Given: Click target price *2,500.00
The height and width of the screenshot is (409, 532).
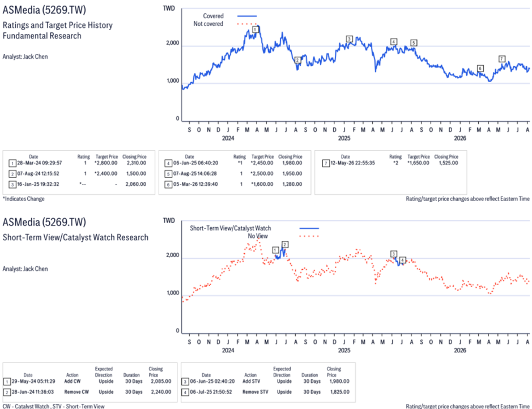Looking at the screenshot, I should coord(262,174).
